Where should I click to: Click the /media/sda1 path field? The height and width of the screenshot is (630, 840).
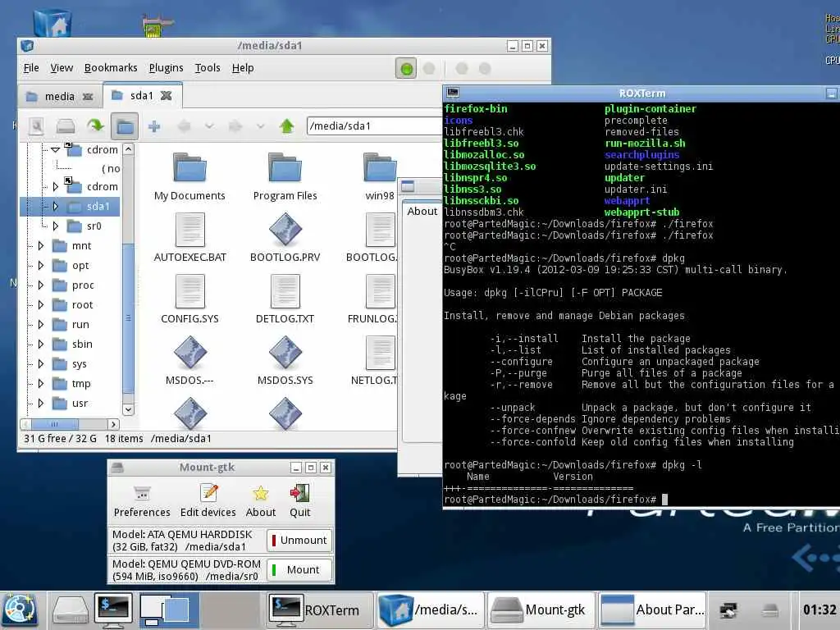click(375, 126)
